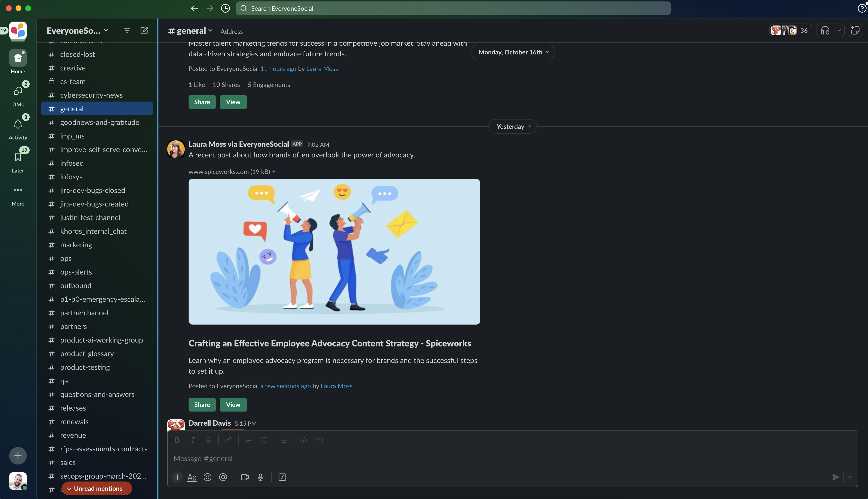Expand the #general channel details chevron

[x=210, y=31]
